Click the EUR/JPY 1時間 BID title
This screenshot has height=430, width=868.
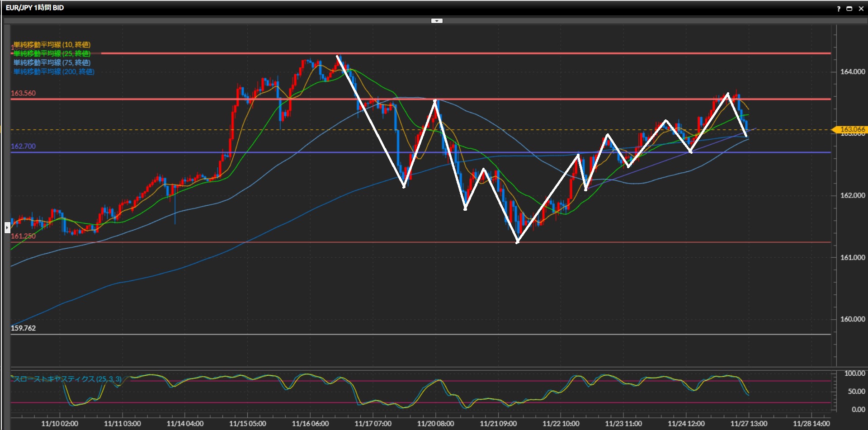pos(35,8)
